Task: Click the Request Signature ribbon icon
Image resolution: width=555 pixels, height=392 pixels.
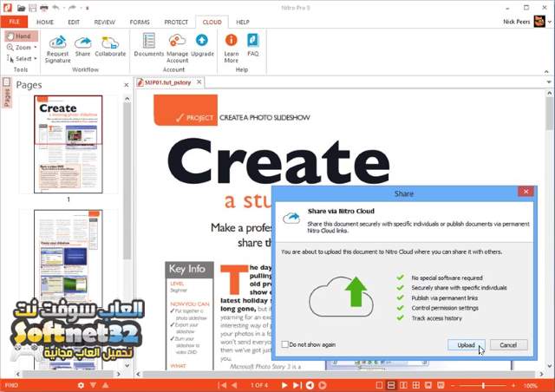Action: tap(58, 49)
